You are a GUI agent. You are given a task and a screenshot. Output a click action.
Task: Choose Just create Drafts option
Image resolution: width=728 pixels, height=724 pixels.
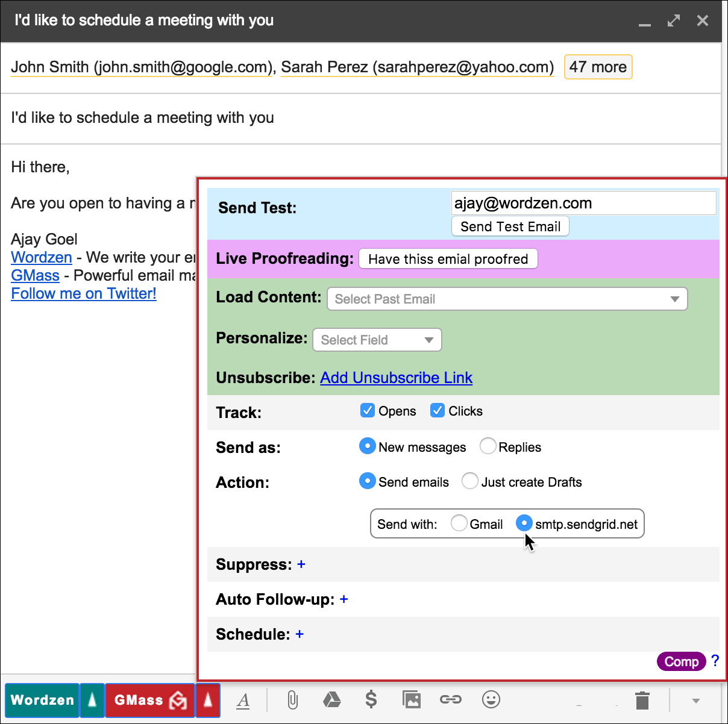(x=470, y=481)
